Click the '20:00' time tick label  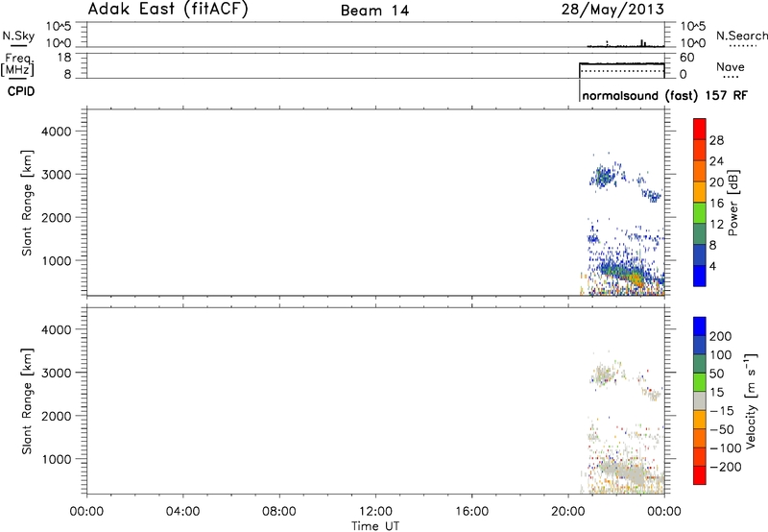click(x=568, y=512)
